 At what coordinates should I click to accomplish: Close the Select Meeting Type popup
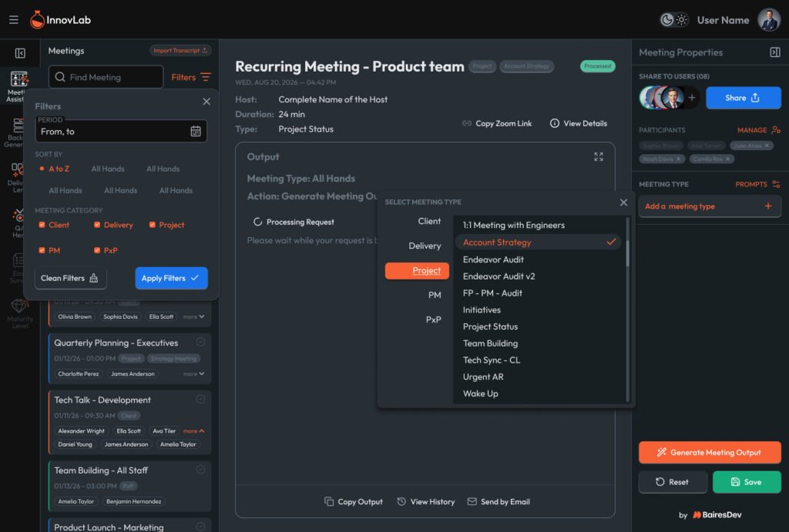tap(623, 202)
